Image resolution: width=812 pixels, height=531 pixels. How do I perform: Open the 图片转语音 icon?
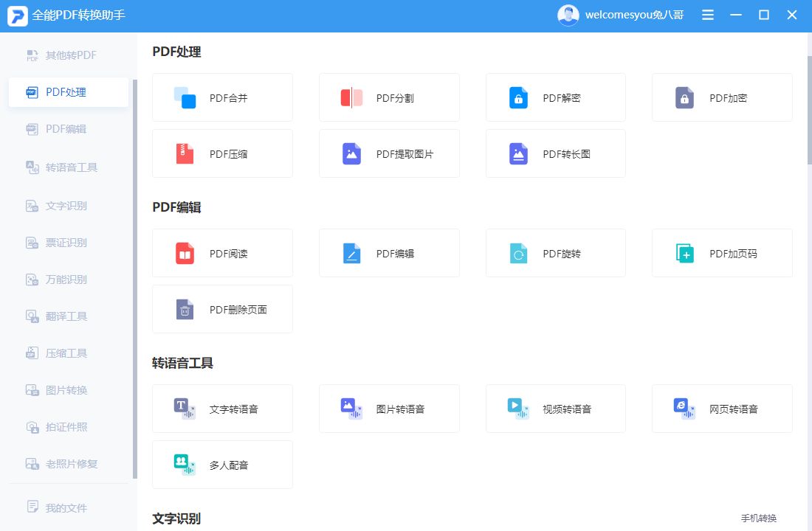(x=351, y=409)
